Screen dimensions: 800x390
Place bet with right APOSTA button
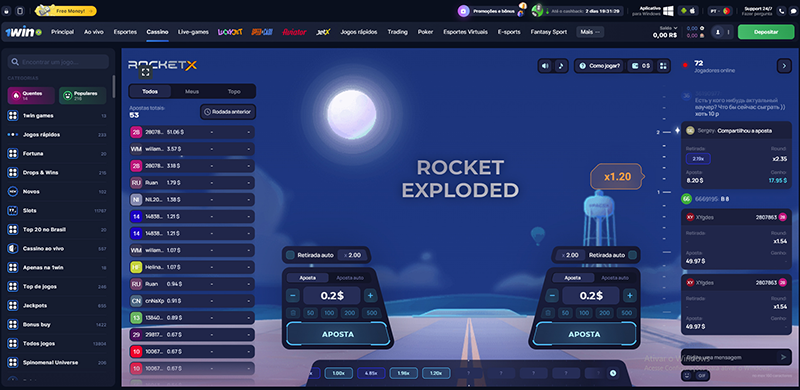tap(584, 334)
